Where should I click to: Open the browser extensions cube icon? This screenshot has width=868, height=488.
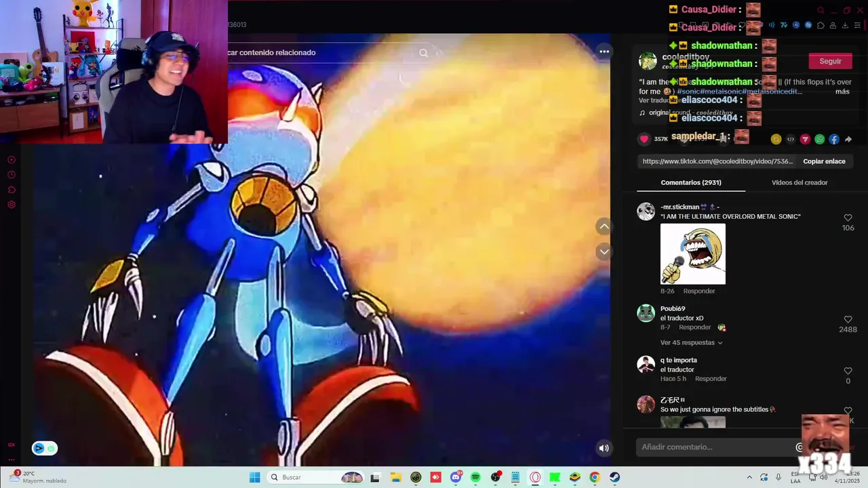coord(821,25)
